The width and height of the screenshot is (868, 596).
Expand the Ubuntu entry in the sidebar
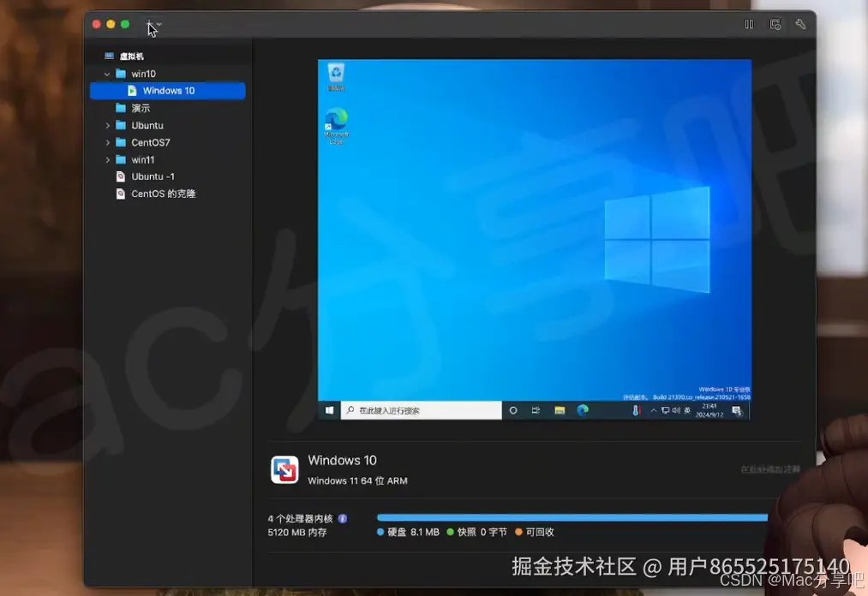(106, 125)
